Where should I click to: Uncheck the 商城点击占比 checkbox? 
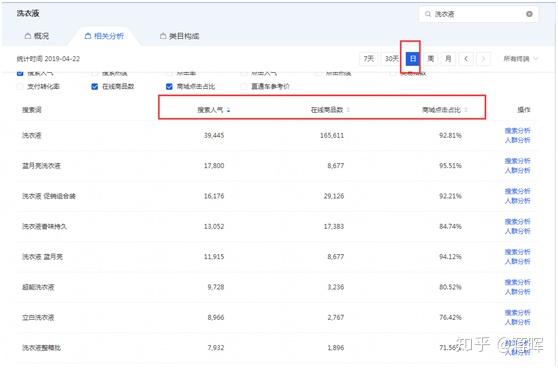(169, 86)
